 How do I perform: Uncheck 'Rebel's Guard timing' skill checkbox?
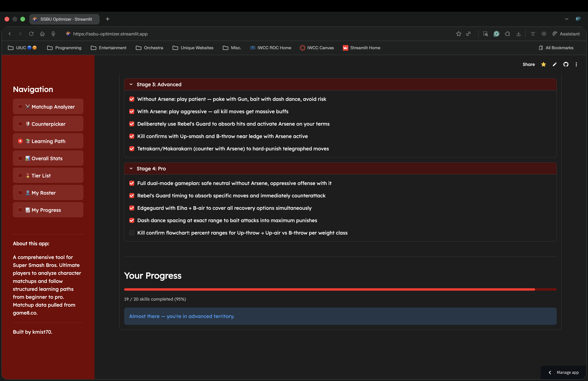click(132, 195)
